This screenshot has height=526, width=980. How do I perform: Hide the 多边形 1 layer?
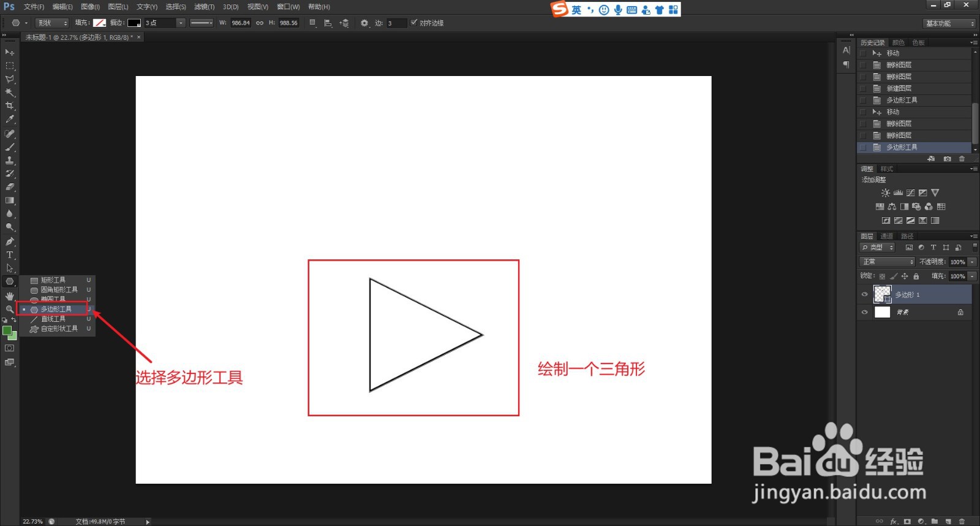coord(865,294)
